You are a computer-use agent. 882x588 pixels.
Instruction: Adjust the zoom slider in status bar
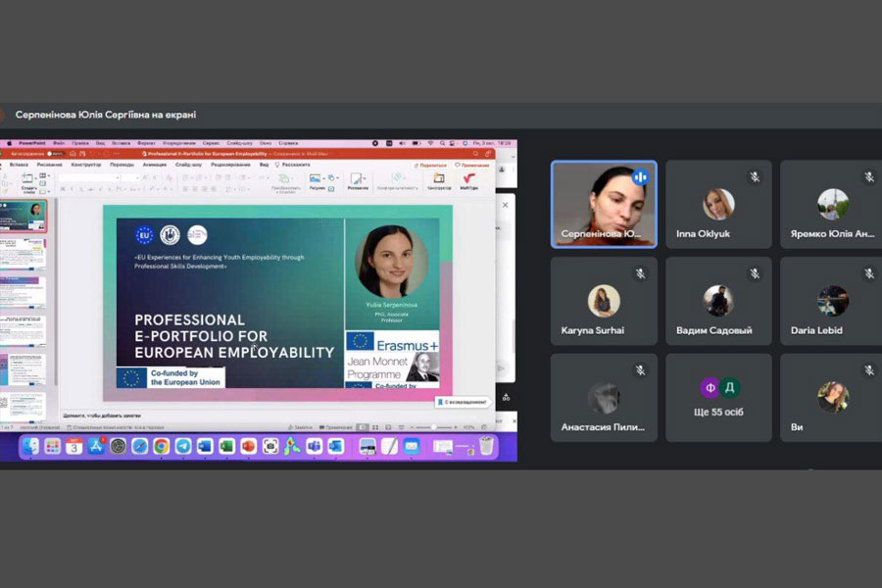tap(434, 427)
